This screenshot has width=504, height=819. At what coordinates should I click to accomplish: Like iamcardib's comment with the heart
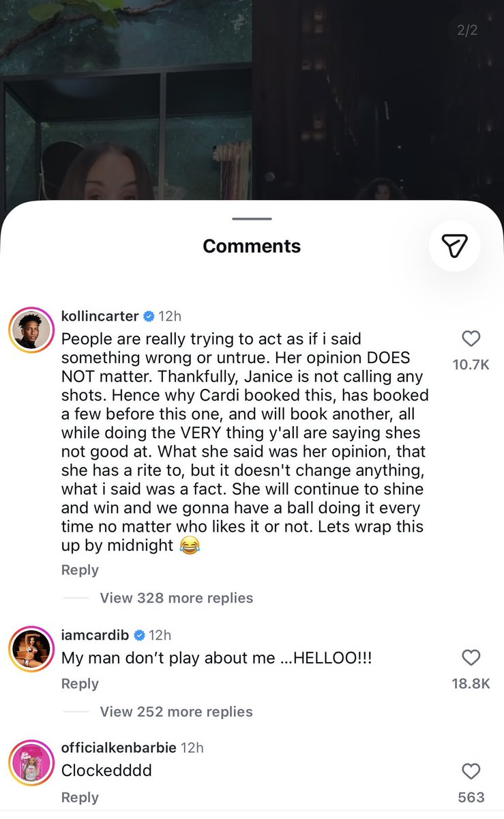coord(471,657)
